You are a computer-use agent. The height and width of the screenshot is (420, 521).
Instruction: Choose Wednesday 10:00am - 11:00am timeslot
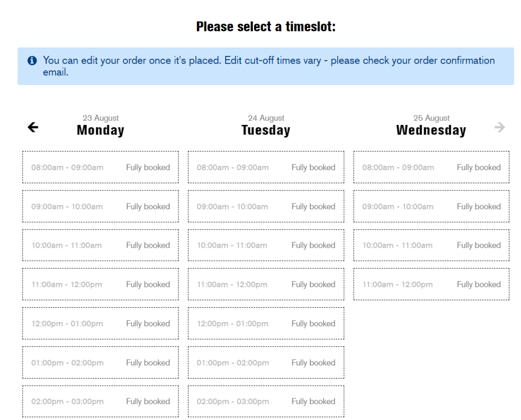click(431, 245)
